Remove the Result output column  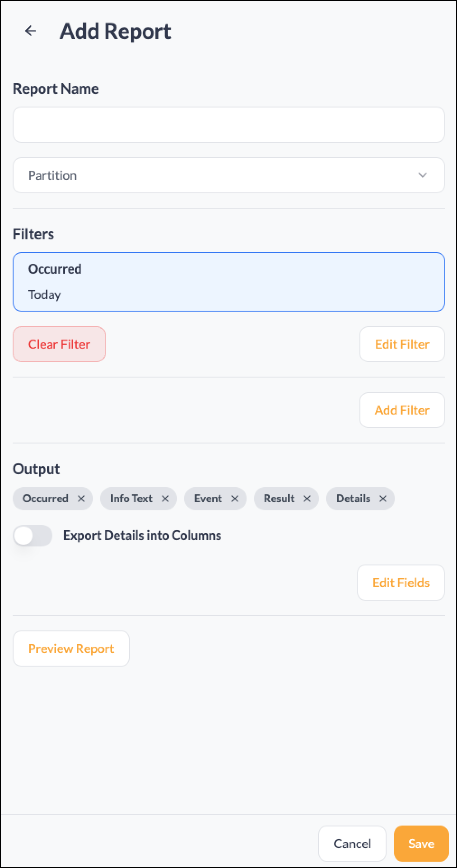(308, 499)
